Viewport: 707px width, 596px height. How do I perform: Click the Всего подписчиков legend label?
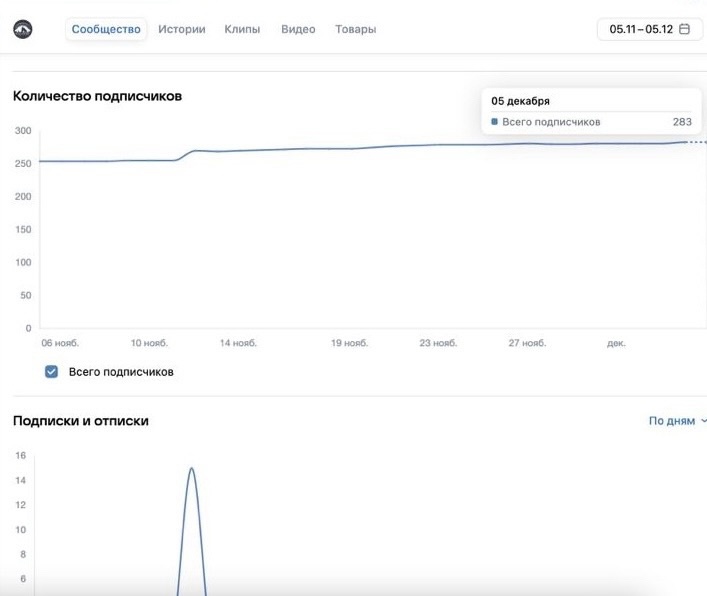(x=121, y=372)
